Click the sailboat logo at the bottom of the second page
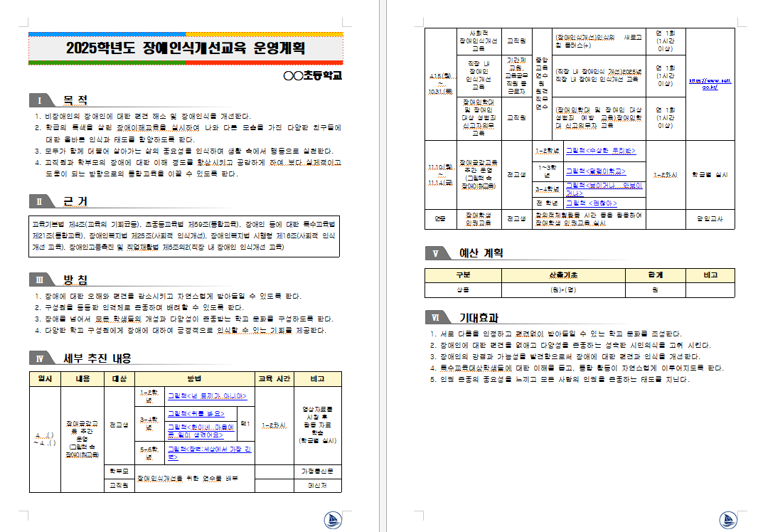758x532 pixels. click(729, 520)
